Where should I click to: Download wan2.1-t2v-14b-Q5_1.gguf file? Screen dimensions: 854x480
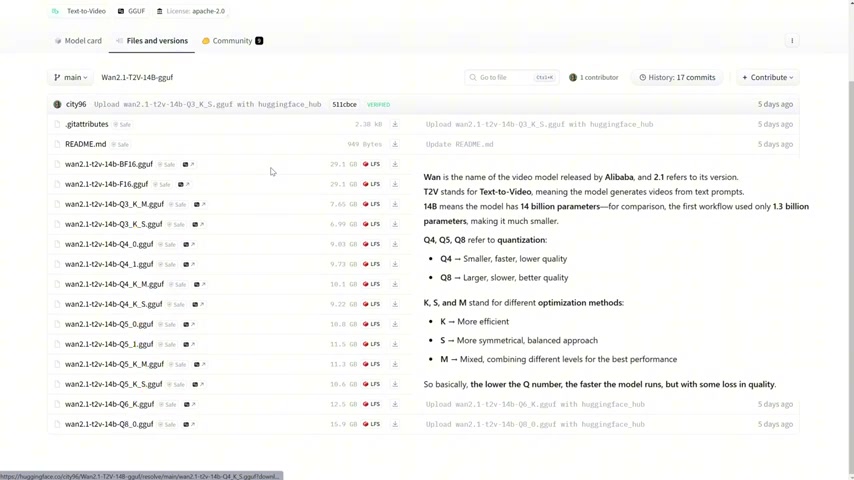click(395, 344)
